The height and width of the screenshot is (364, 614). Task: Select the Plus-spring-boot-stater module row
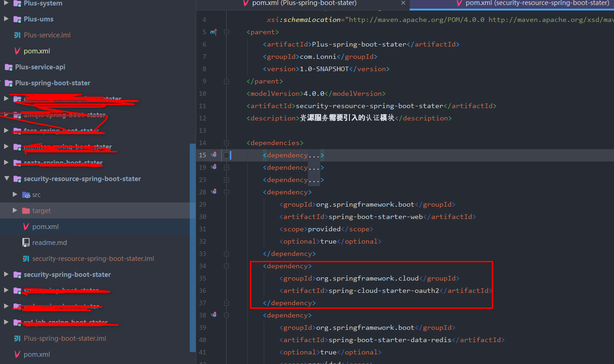[x=95, y=83]
